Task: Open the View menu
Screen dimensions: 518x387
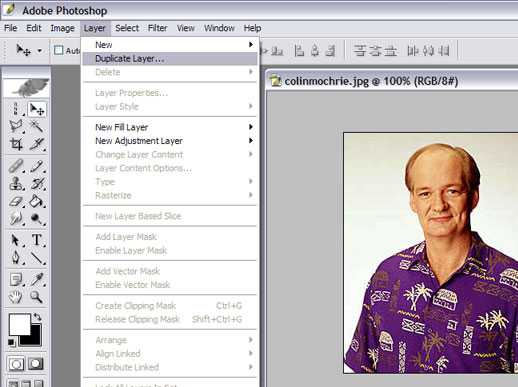Action: tap(186, 28)
